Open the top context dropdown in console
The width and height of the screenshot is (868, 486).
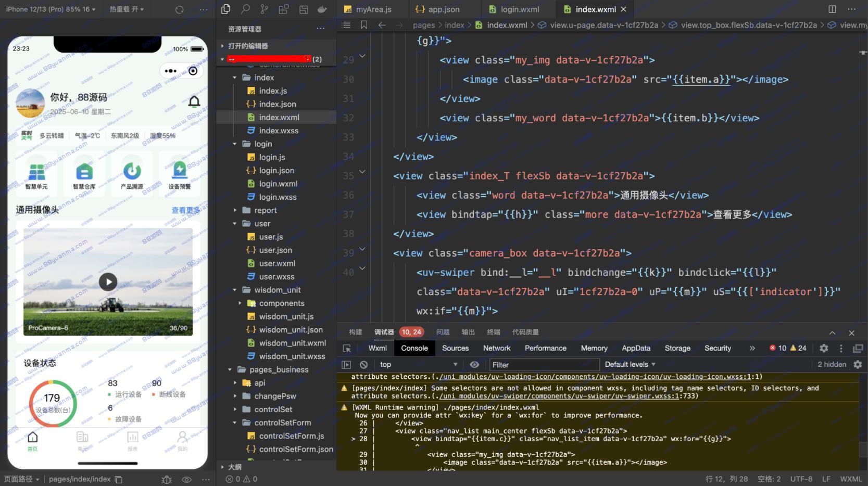(x=419, y=365)
